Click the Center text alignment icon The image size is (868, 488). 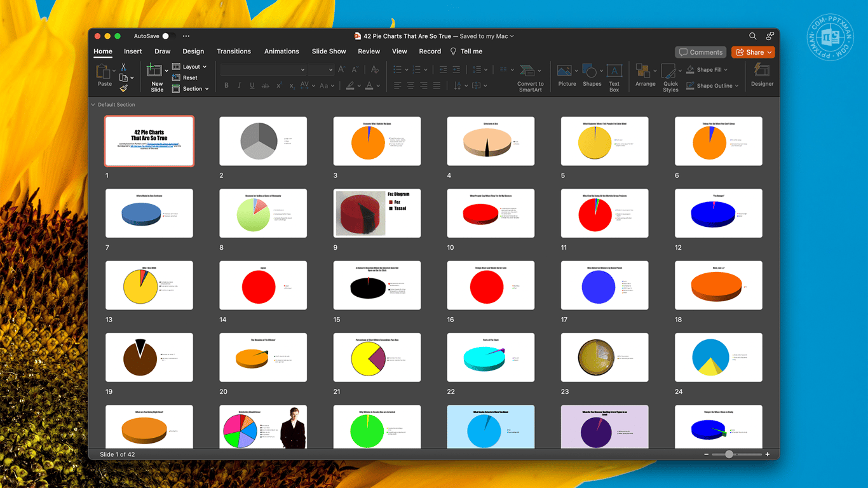point(410,85)
